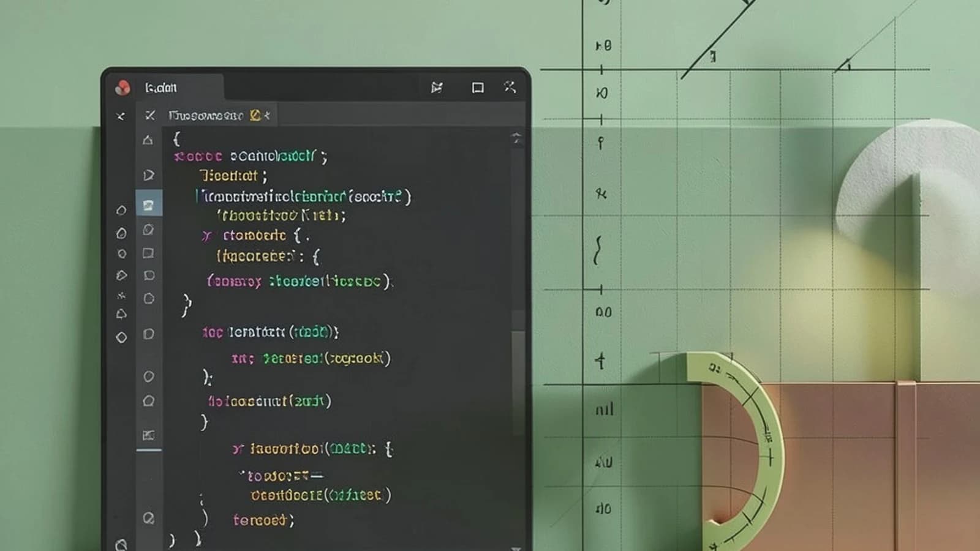This screenshot has height=551, width=980.
Task: Click the magnifier icon near sidebar bottom
Action: pos(149,519)
